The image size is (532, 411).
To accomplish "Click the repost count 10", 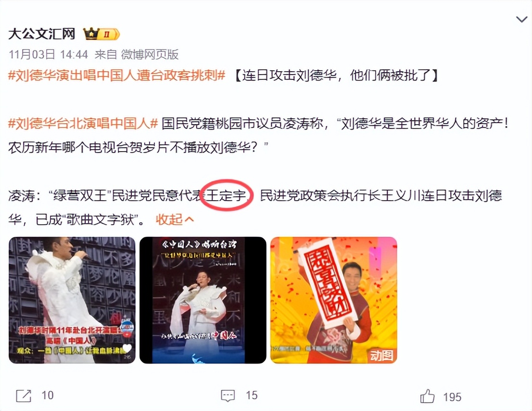I will (48, 395).
